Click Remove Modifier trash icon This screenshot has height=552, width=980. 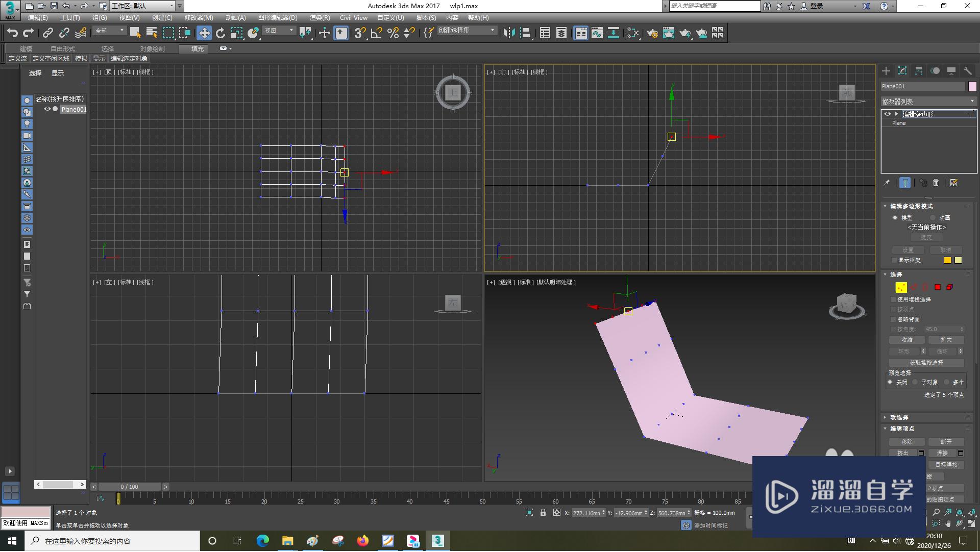click(x=936, y=183)
